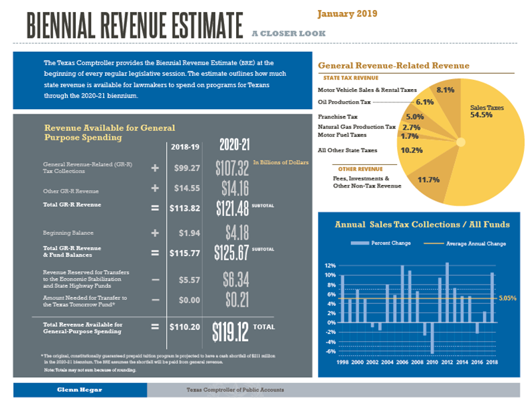Click the 'Beginning Balance' row label
Viewport: 532px width, 411px height.
68,233
